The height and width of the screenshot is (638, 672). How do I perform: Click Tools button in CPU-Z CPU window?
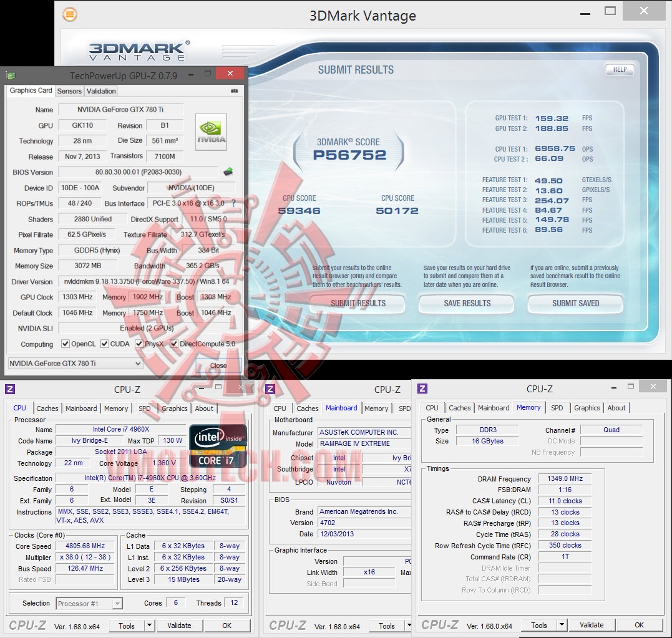point(127,626)
